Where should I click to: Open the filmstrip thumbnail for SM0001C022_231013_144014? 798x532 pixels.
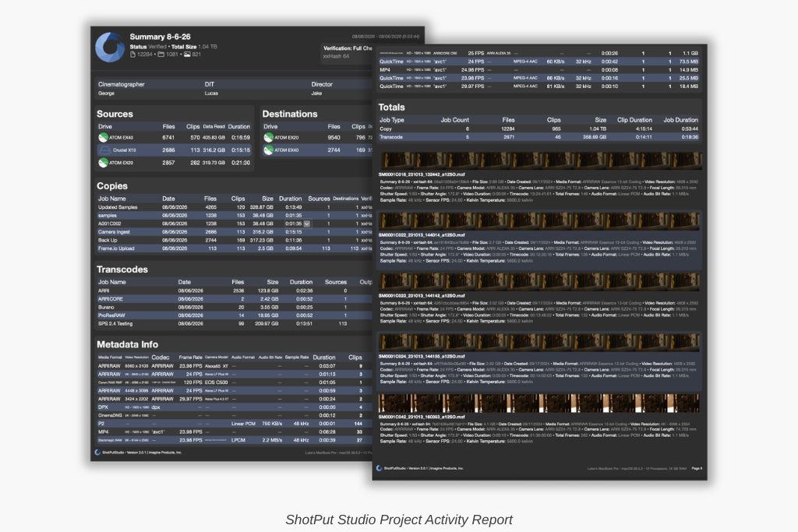tap(539, 221)
